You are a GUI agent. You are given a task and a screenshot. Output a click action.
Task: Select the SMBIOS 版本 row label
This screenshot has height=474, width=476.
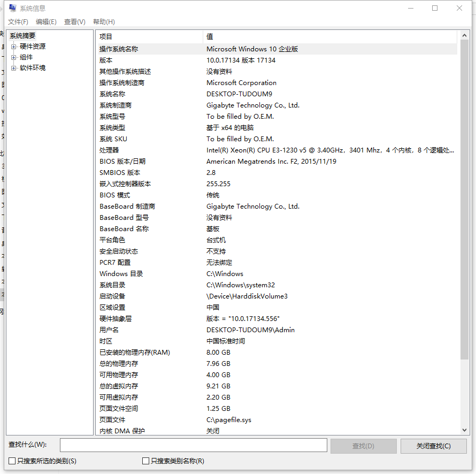(120, 173)
